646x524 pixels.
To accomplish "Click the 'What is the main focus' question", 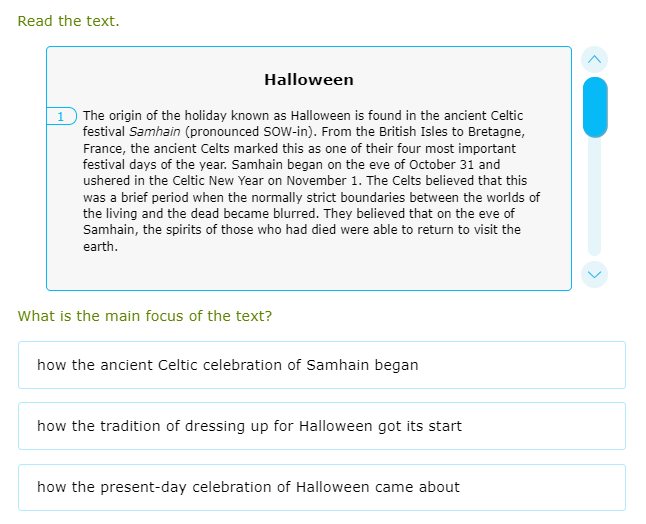I will pyautogui.click(x=145, y=316).
